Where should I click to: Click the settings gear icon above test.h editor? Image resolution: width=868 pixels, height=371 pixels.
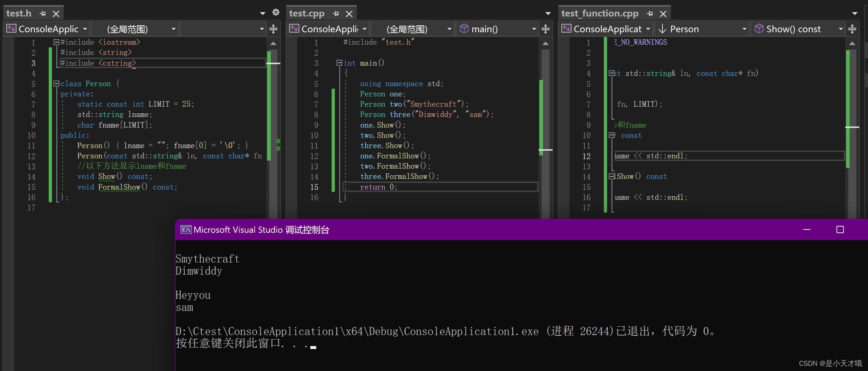[x=276, y=12]
